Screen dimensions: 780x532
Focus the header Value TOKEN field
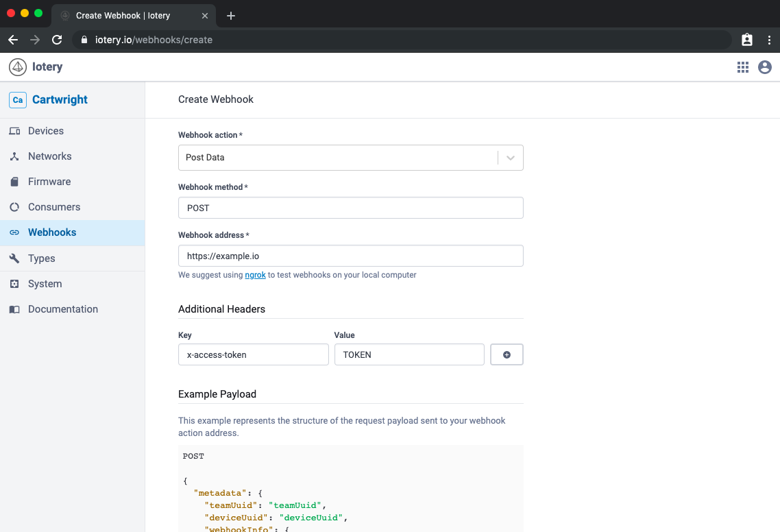pos(409,355)
